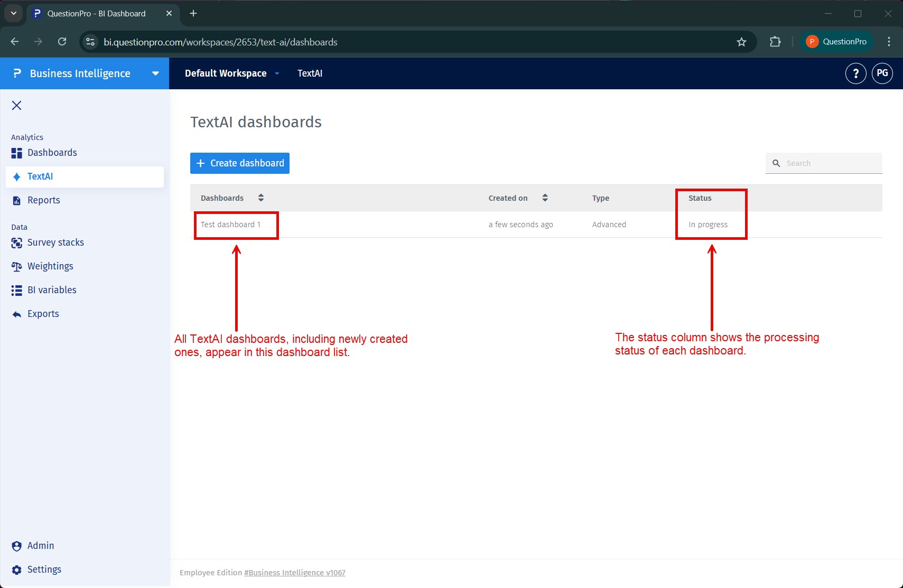Collapse the sidebar with the X icon
The width and height of the screenshot is (903, 588).
[16, 105]
